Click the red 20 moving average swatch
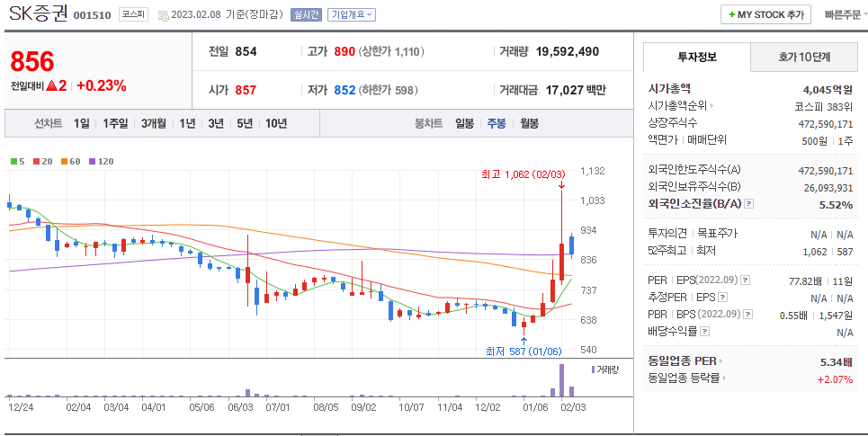 click(x=37, y=162)
